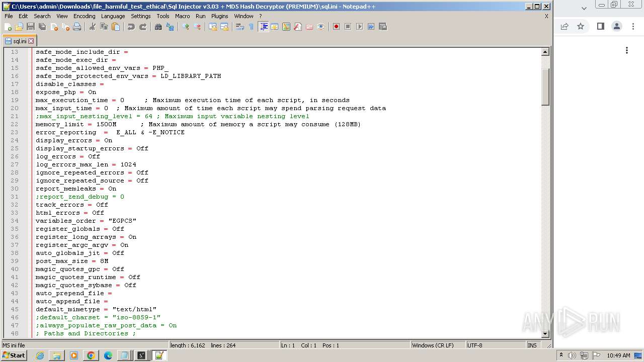The width and height of the screenshot is (644, 362).
Task: Run macro multiple times
Action: pos(371,27)
